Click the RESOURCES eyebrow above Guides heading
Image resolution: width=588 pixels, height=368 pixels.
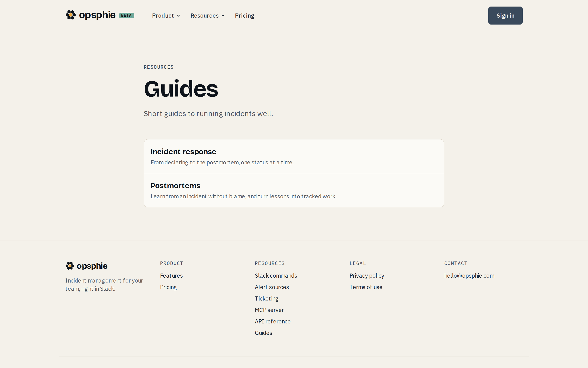pos(159,67)
